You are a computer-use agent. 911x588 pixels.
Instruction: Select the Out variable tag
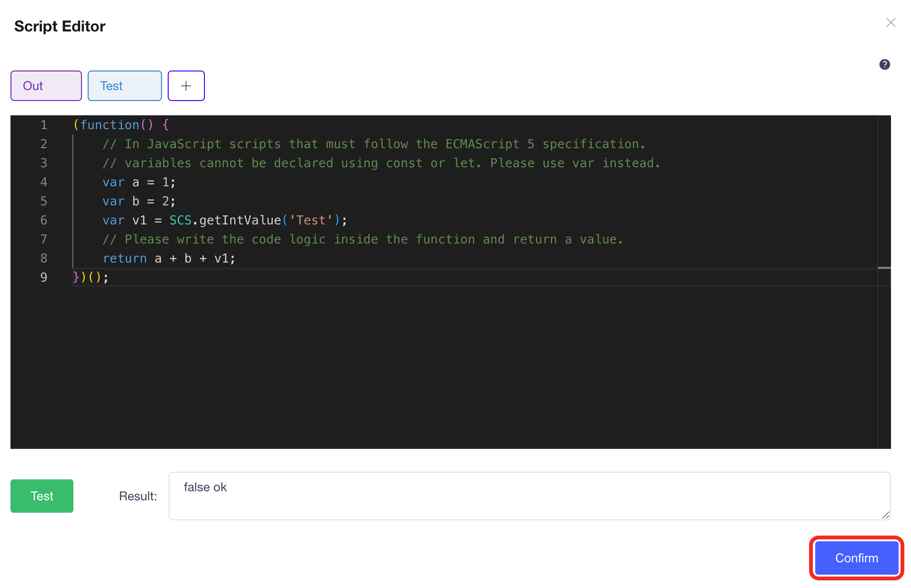point(46,86)
